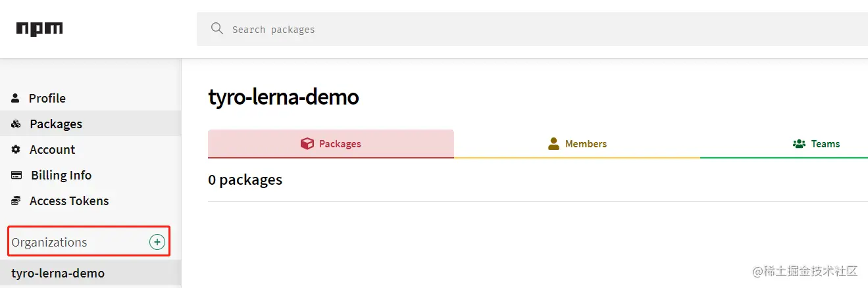
Task: Add a new organization with plus icon
Action: coord(157,242)
